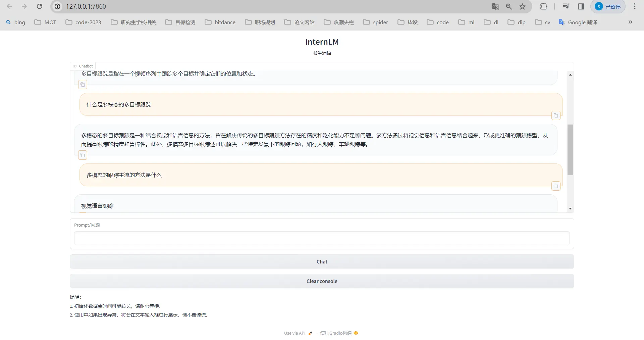Open the extensions puzzle icon
The image size is (644, 340).
[544, 6]
